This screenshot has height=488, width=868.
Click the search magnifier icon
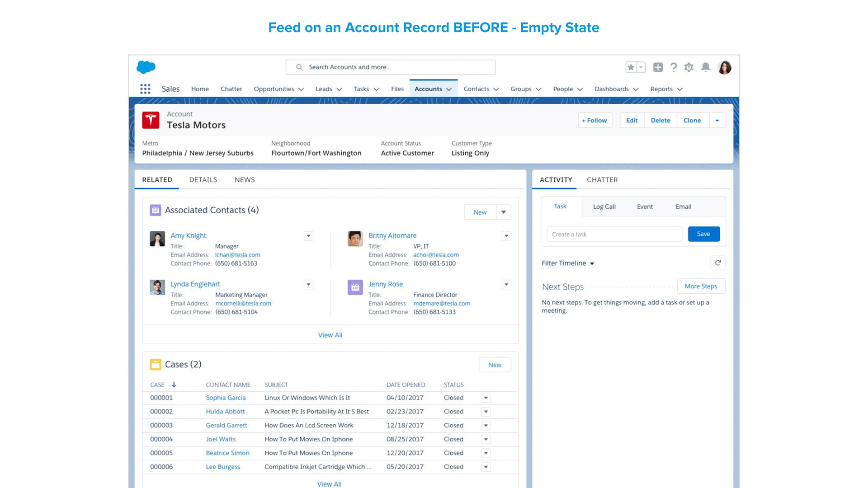pyautogui.click(x=299, y=67)
